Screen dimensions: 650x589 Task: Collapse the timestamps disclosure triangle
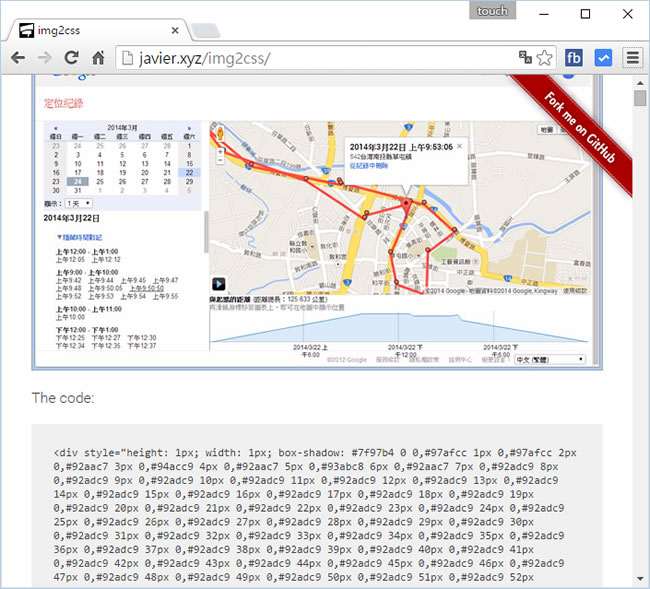(x=59, y=237)
